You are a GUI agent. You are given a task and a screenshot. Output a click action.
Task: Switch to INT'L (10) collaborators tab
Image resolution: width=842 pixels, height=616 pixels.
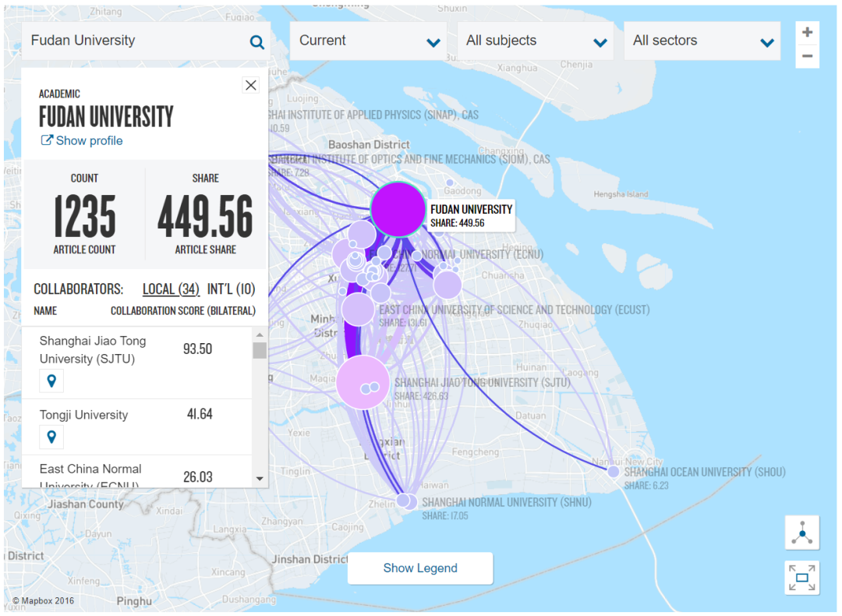click(x=231, y=289)
